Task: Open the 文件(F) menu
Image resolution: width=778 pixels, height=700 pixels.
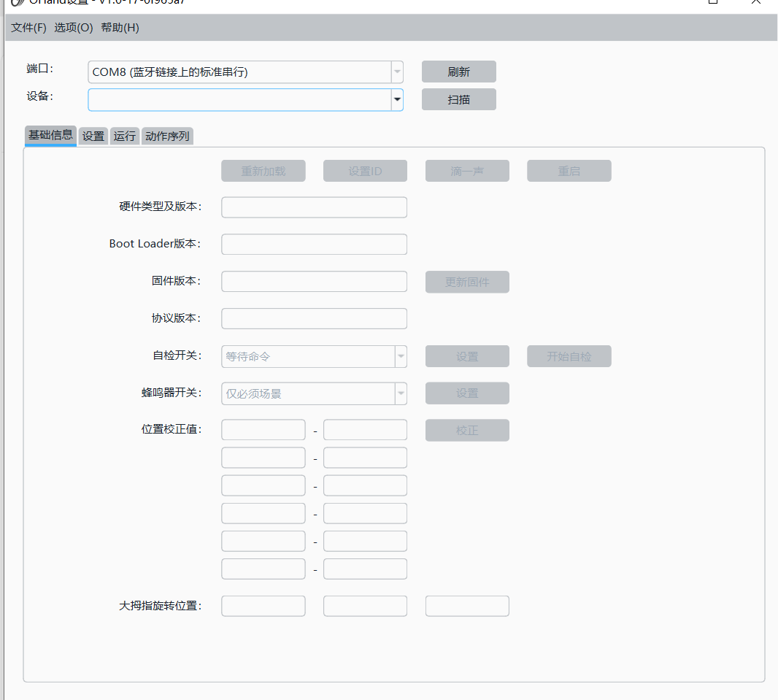Action: tap(28, 28)
